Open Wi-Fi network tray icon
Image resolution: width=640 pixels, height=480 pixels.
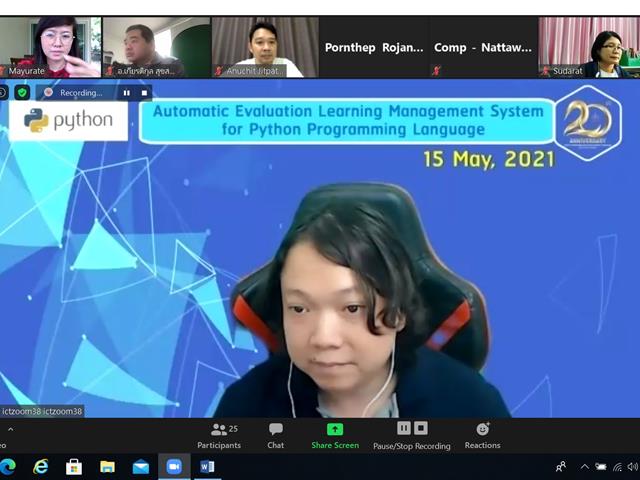point(618,467)
